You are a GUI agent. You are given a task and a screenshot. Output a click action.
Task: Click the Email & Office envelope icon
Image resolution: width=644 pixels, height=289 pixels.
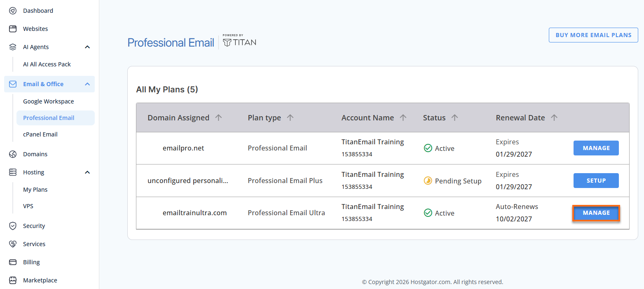[13, 84]
